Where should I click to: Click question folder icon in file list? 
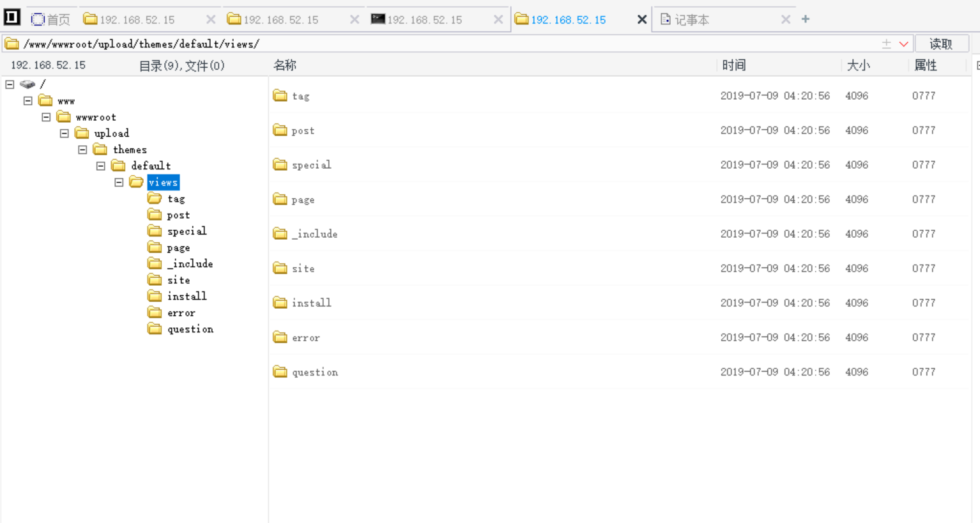[x=280, y=372]
